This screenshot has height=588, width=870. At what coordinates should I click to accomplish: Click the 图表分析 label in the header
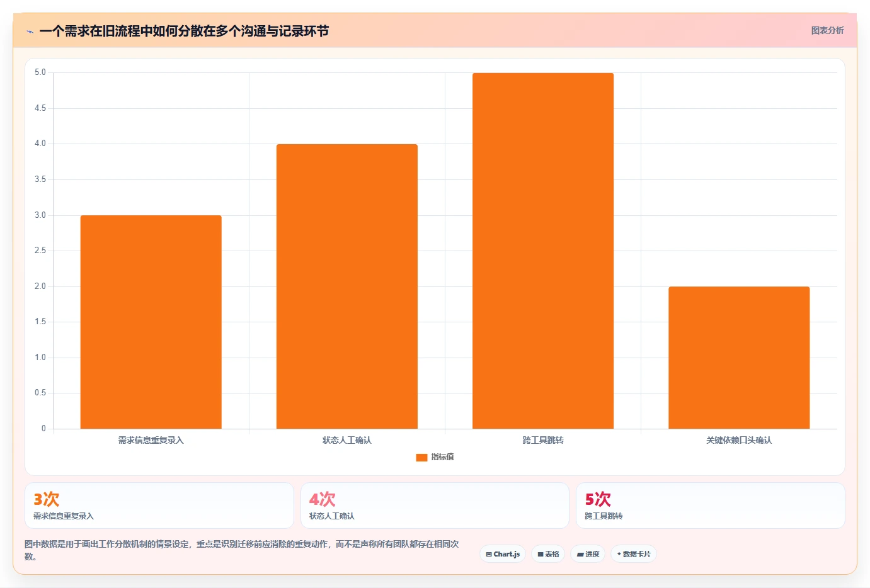(827, 30)
